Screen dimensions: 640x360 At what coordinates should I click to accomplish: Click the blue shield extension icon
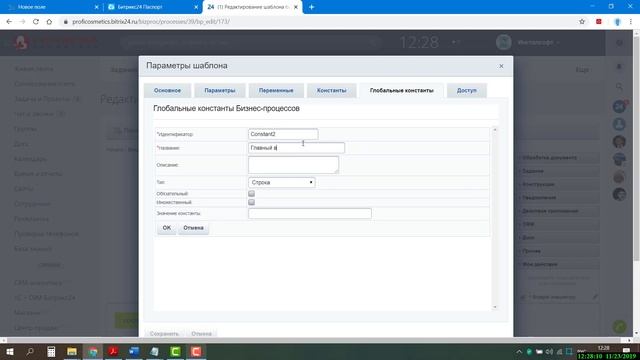coord(617,22)
